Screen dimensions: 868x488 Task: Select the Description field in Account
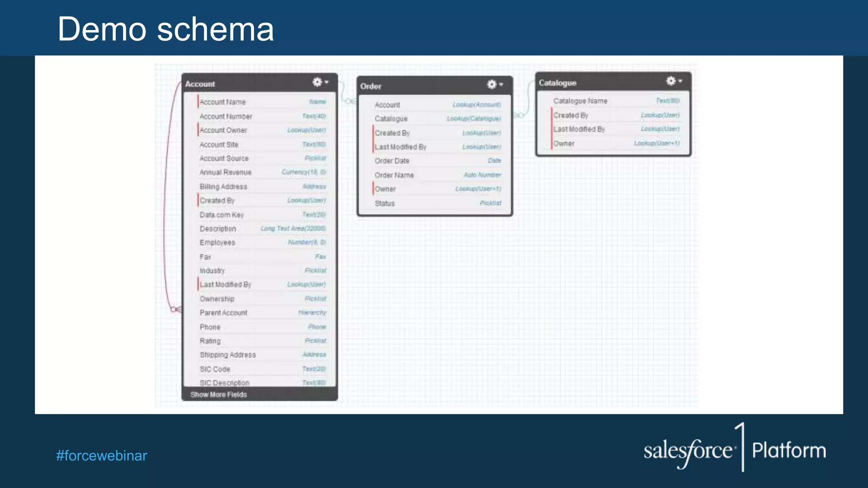pos(262,229)
